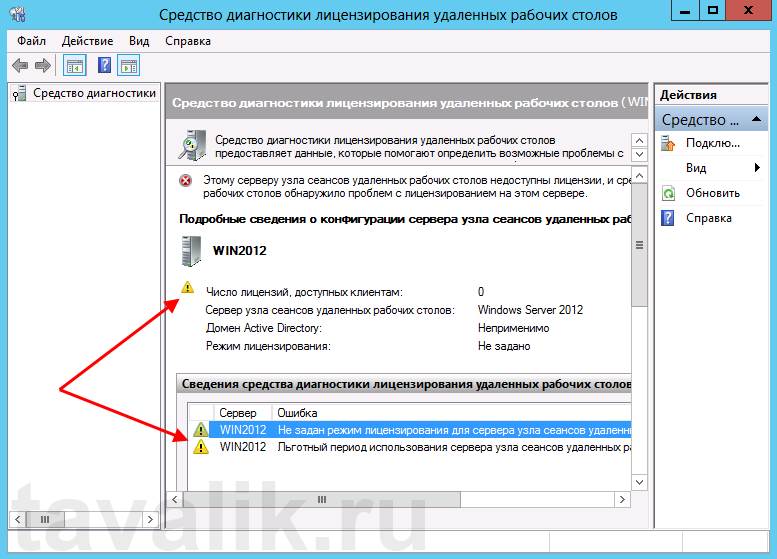Click the Ошибка column header

(297, 413)
